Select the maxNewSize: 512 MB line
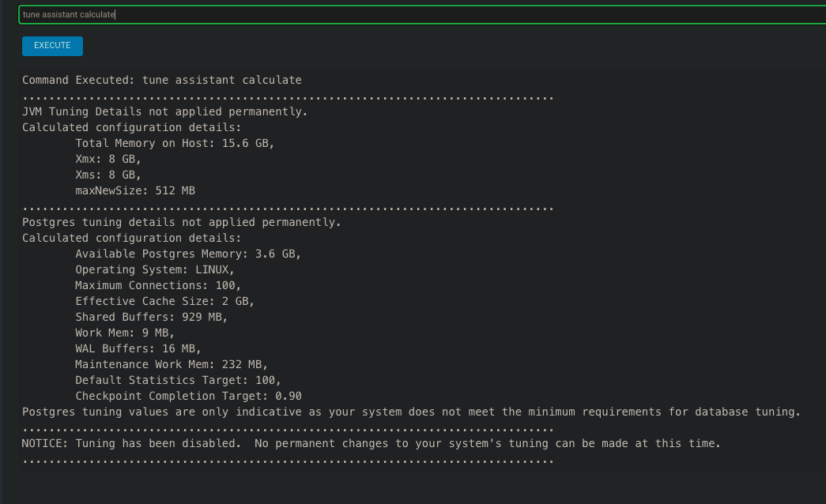 (x=135, y=190)
